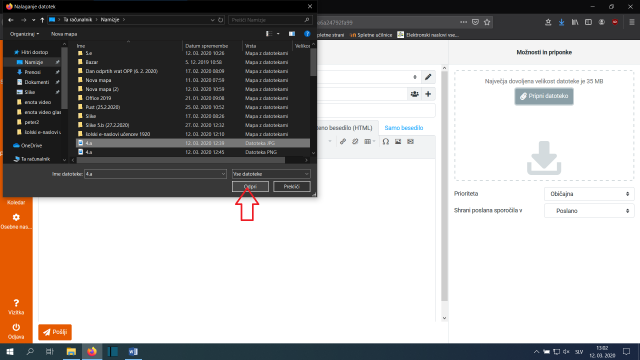640x360 pixels.
Task: Click the unlink icon in editor toolbar
Action: click(355, 141)
